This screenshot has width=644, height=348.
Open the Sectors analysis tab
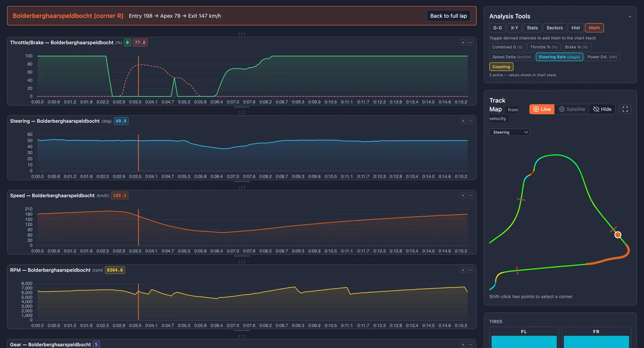(x=554, y=28)
